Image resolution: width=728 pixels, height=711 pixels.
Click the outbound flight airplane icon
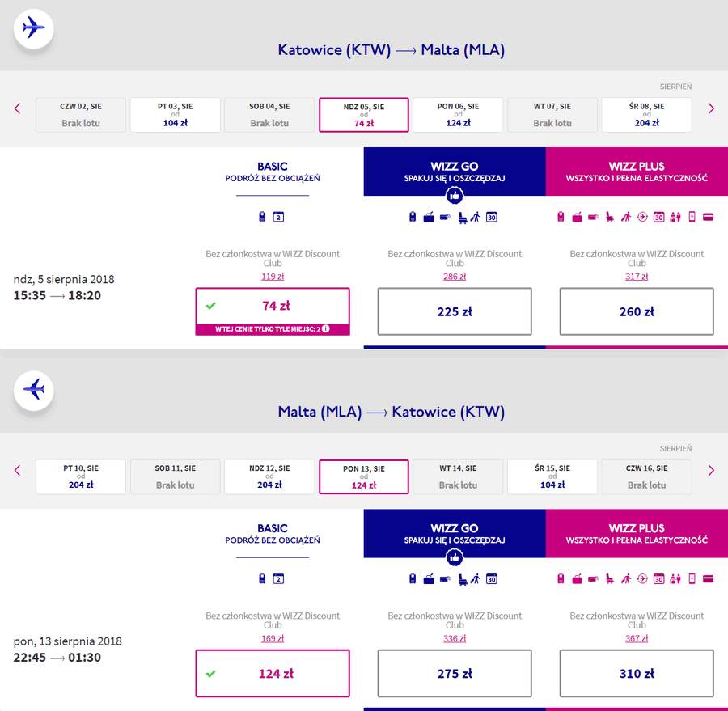[x=33, y=28]
